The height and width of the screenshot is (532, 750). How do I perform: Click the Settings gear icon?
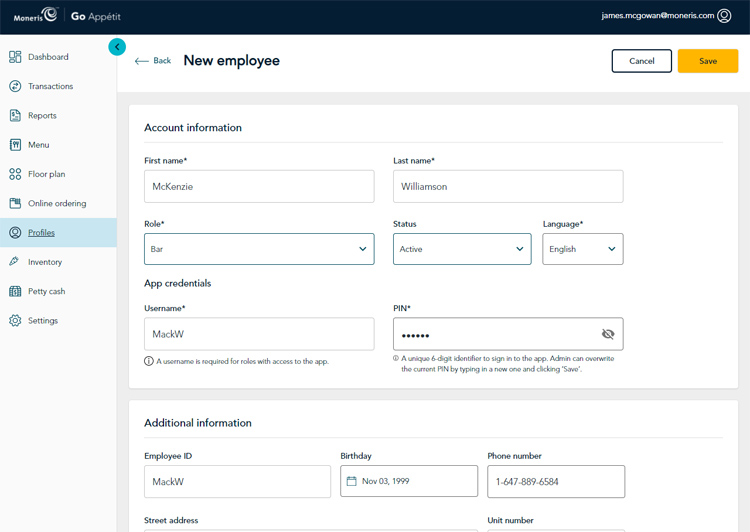(15, 321)
